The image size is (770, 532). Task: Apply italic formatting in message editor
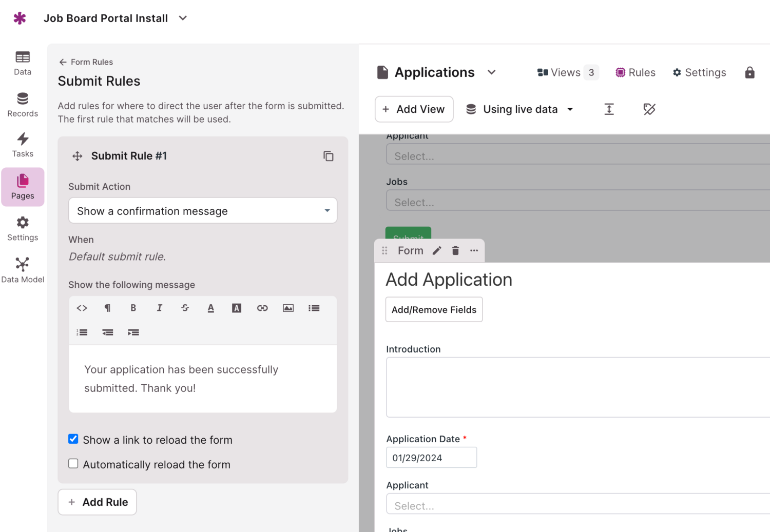(159, 308)
